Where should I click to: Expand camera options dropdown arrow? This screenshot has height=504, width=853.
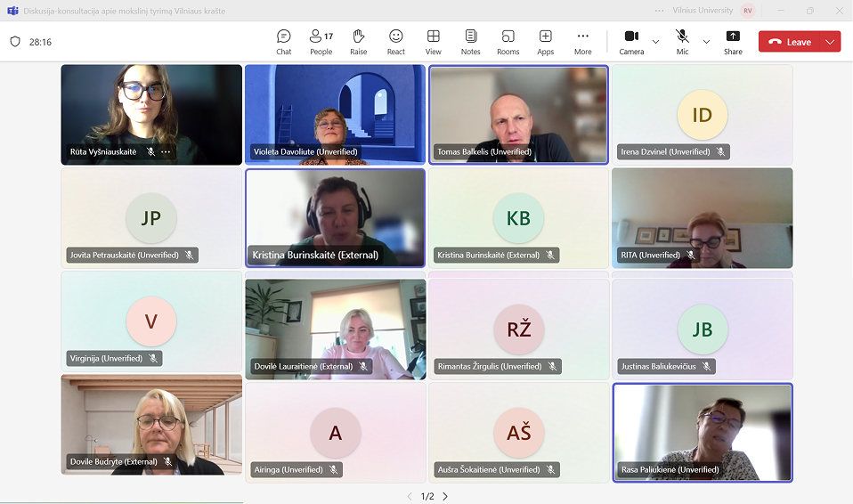[x=656, y=42]
